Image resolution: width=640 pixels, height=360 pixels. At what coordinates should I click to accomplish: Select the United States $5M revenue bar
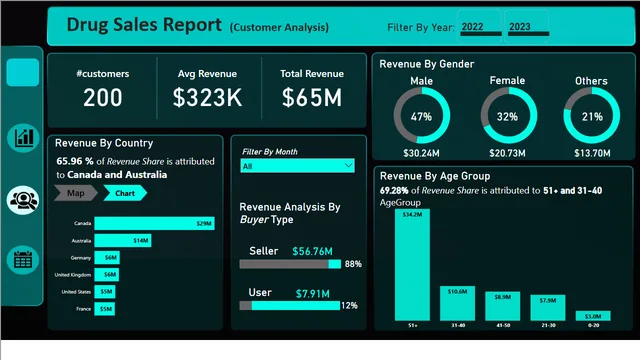pyautogui.click(x=105, y=291)
